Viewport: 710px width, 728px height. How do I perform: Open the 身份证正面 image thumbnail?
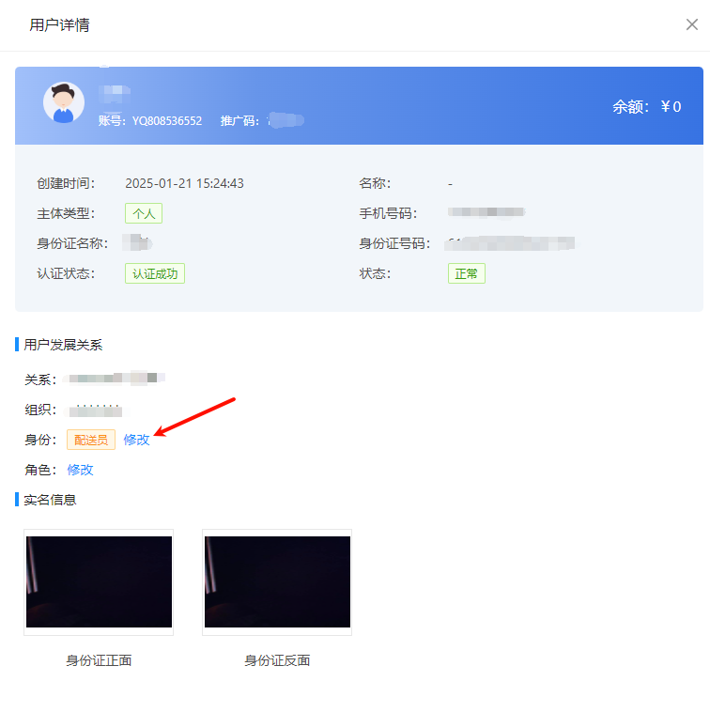[x=99, y=581]
